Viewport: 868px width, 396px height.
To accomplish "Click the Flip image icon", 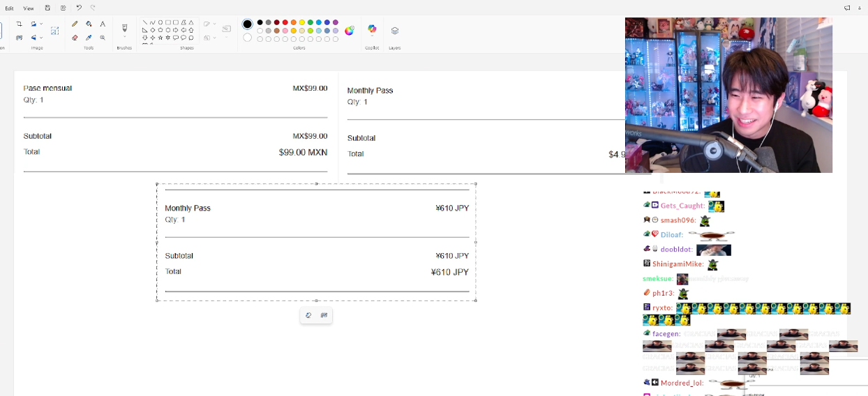I will pos(33,38).
